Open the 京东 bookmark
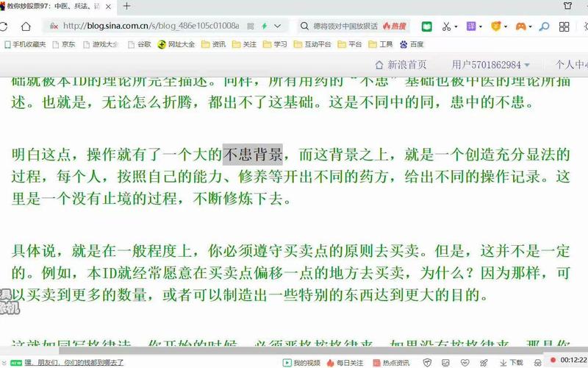The image size is (588, 368). pos(64,44)
